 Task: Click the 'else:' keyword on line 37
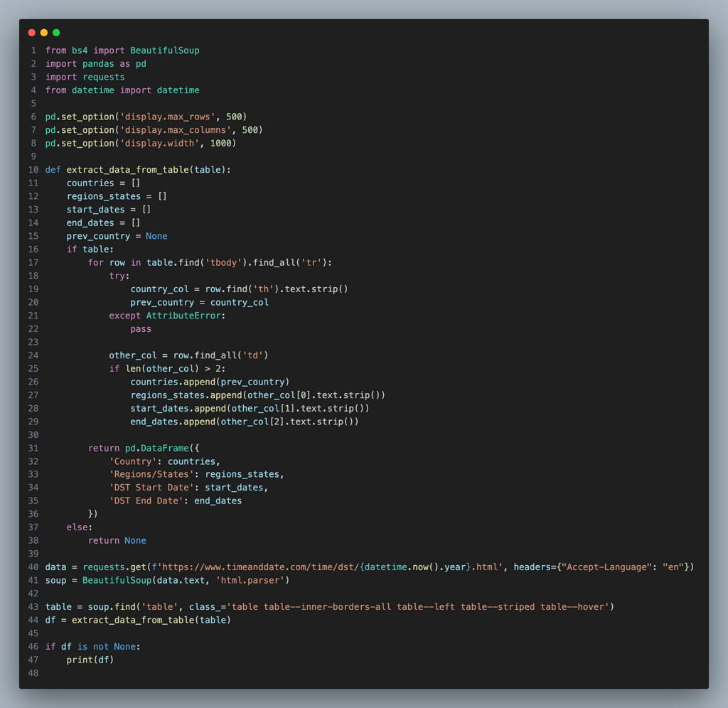[80, 527]
